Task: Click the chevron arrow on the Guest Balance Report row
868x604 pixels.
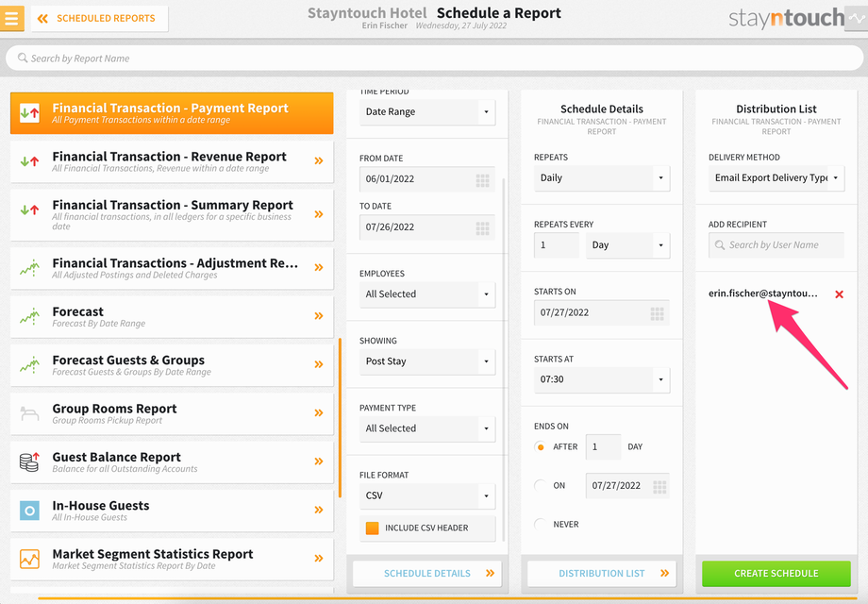Action: [x=319, y=461]
